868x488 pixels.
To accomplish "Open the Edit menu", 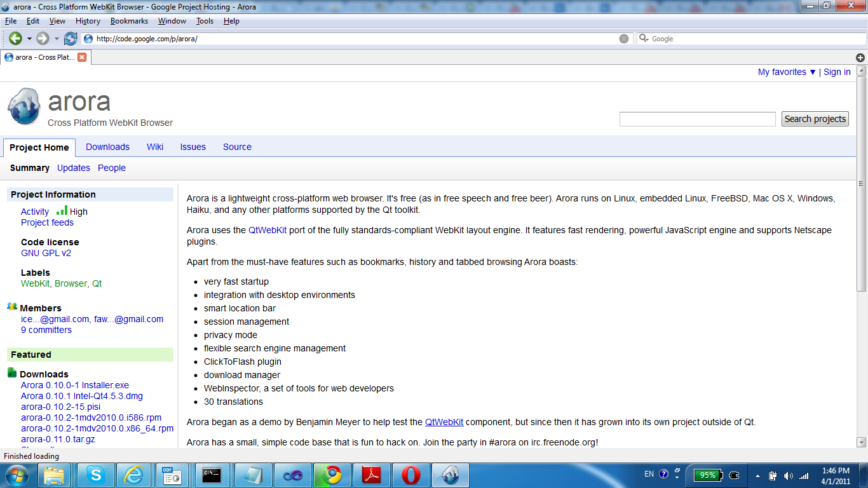I will [x=33, y=21].
